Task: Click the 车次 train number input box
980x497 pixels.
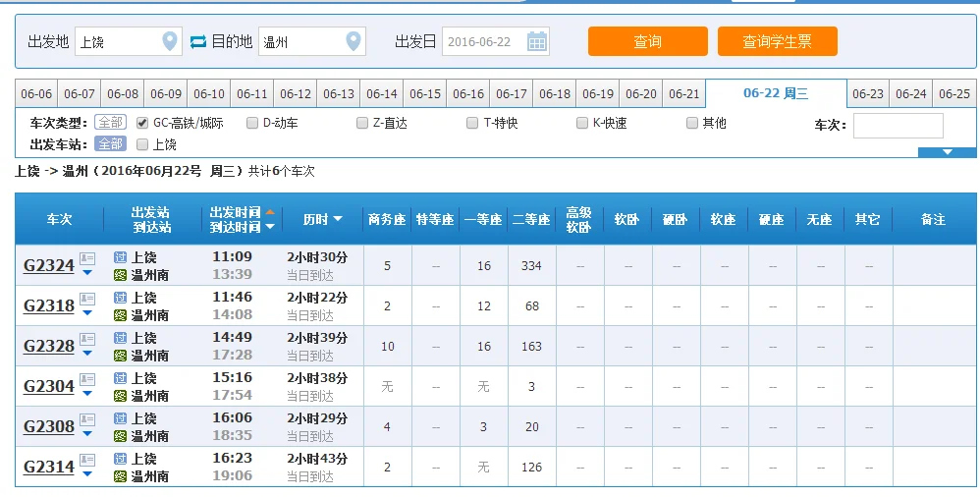Action: [x=898, y=126]
